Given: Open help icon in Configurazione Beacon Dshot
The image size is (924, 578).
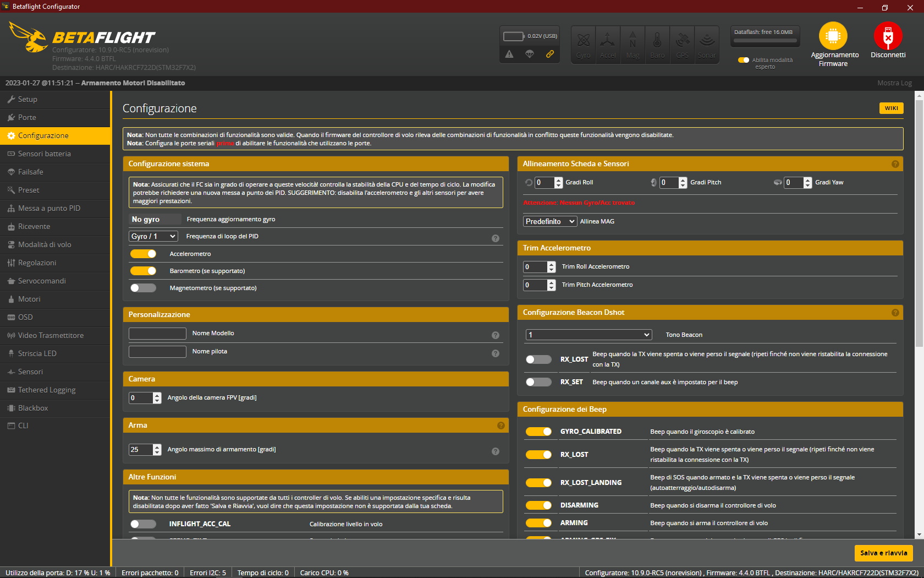Looking at the screenshot, I should (x=895, y=313).
